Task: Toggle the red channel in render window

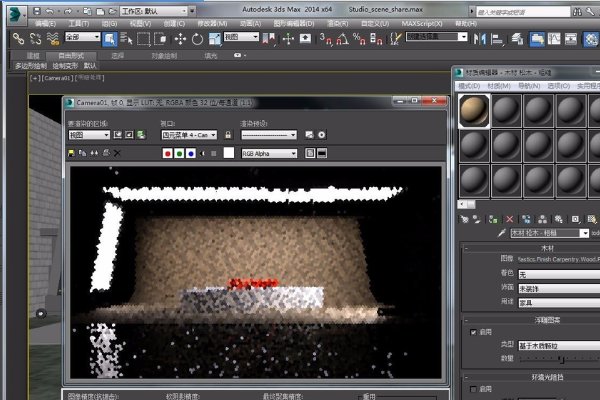Action: click(167, 153)
